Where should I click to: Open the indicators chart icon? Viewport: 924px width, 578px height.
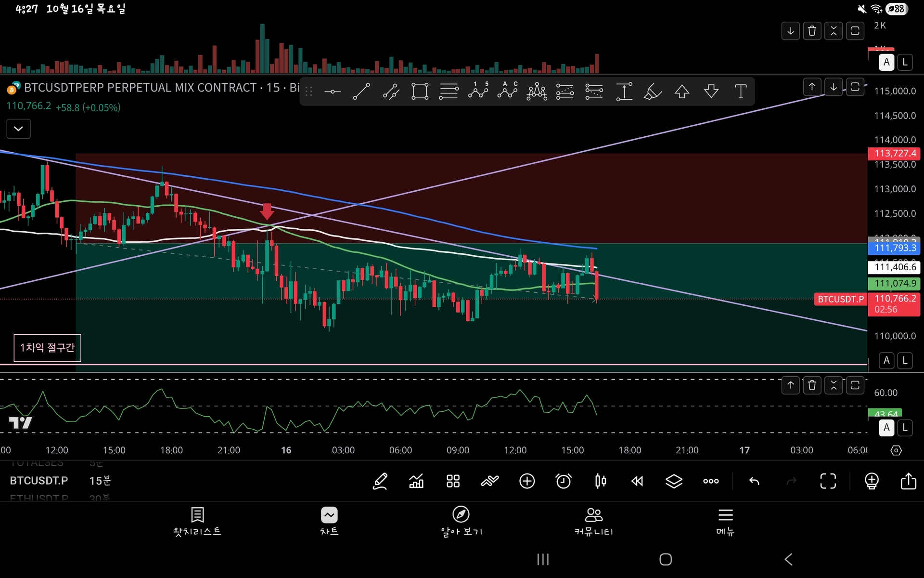[x=416, y=481]
